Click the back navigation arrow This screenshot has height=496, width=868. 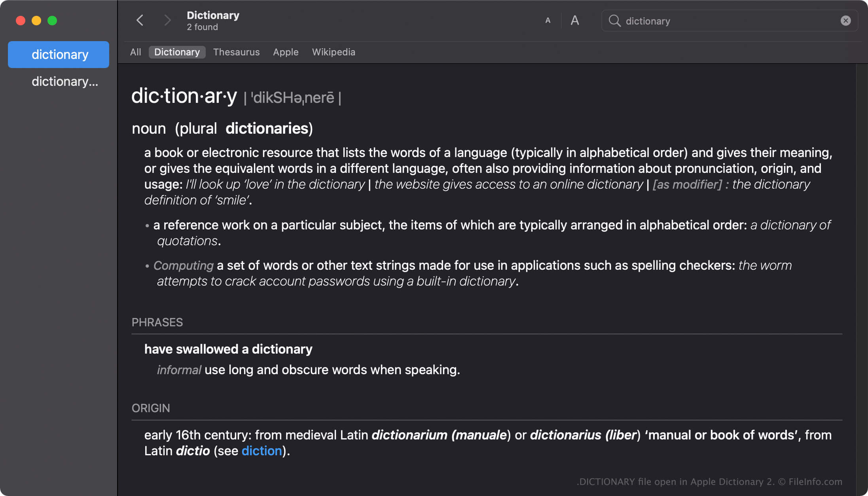(x=140, y=20)
